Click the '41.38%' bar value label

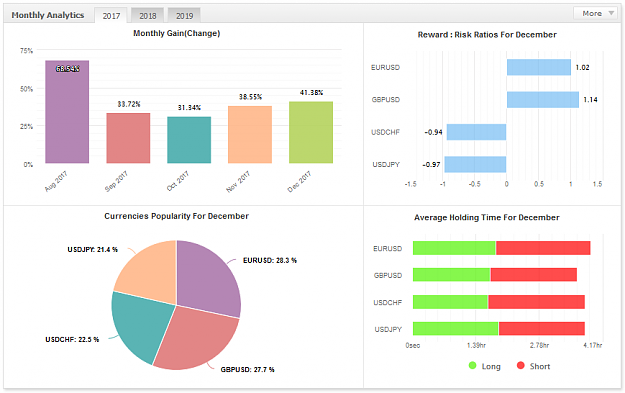311,92
